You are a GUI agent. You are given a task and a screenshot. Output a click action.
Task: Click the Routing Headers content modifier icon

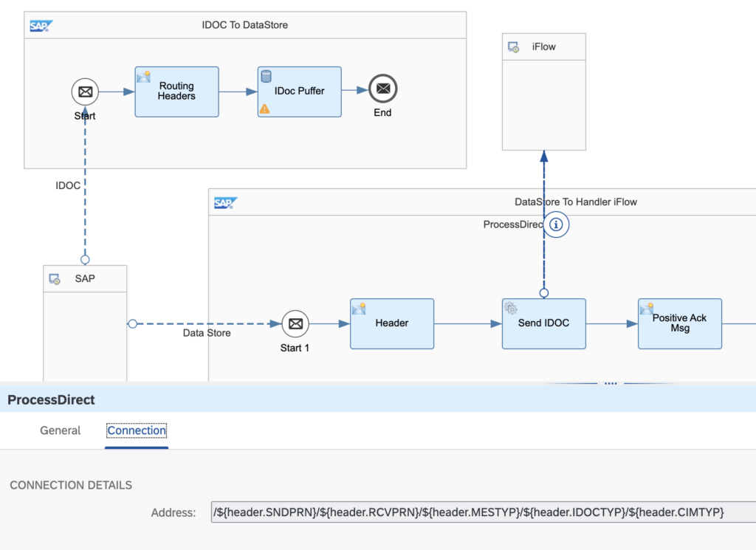pyautogui.click(x=144, y=77)
